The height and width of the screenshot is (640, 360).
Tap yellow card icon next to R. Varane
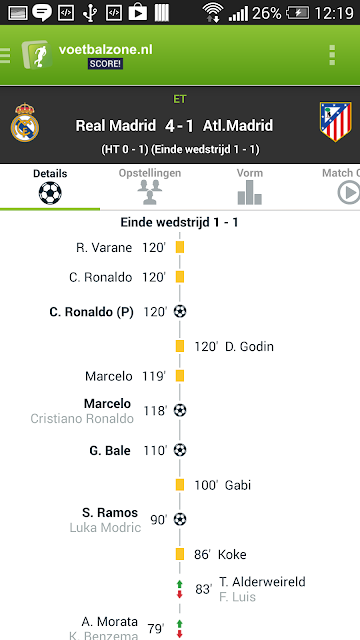(180, 247)
